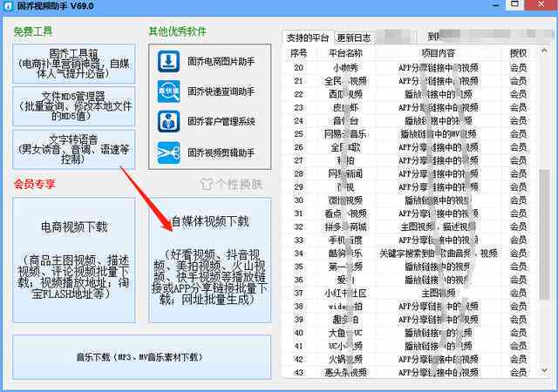Click sequence number 31 in list
The width and height of the screenshot is (558, 392).
298,213
